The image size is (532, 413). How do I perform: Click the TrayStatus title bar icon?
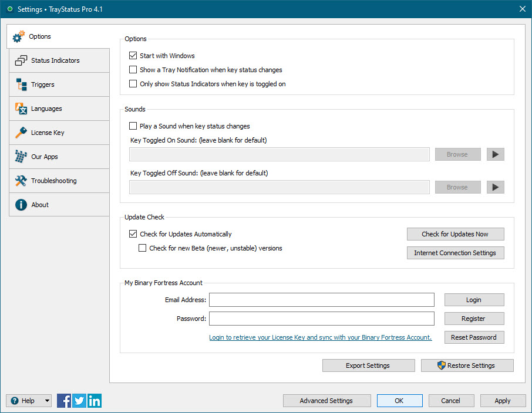pyautogui.click(x=10, y=9)
